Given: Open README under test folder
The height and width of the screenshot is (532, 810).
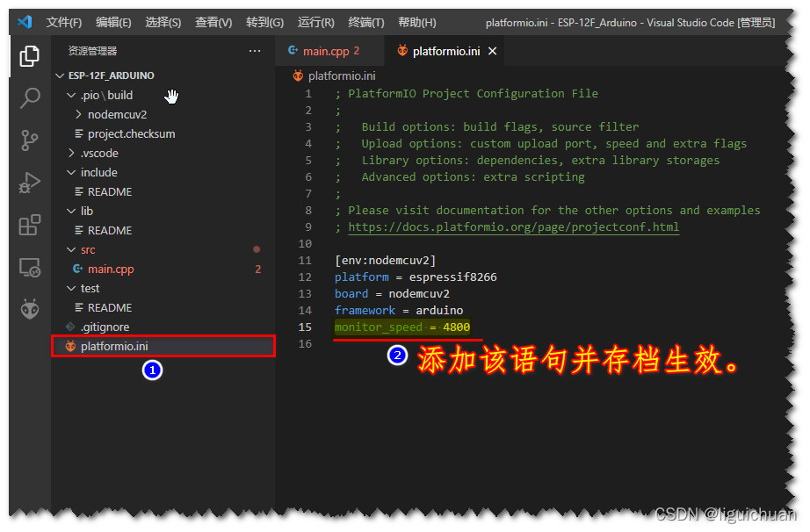Looking at the screenshot, I should coord(110,307).
